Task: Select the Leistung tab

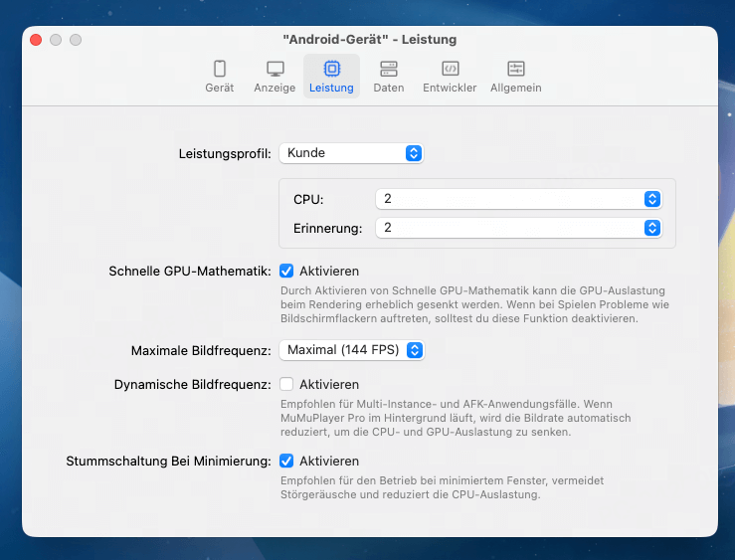Action: (x=331, y=77)
